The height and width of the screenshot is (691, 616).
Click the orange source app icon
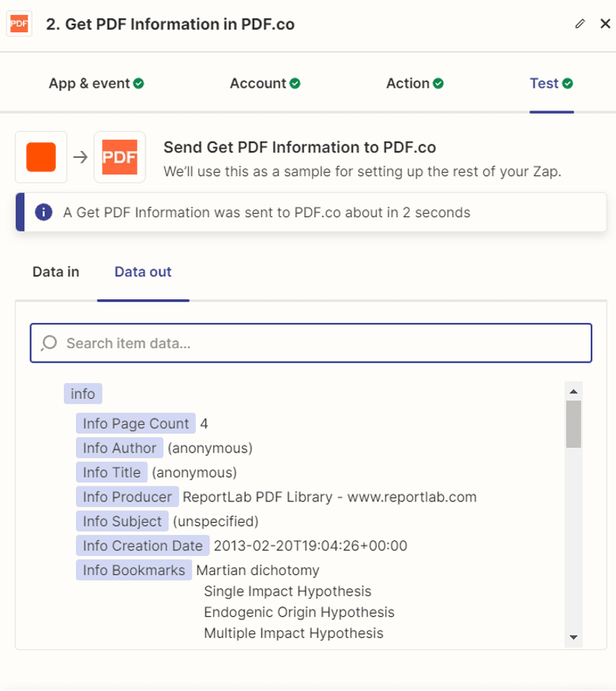[x=40, y=156]
